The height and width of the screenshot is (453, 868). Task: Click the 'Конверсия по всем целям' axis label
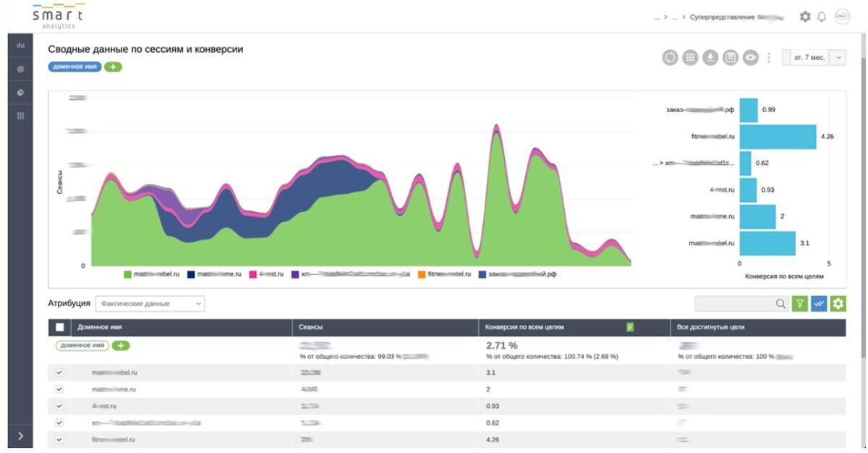784,276
